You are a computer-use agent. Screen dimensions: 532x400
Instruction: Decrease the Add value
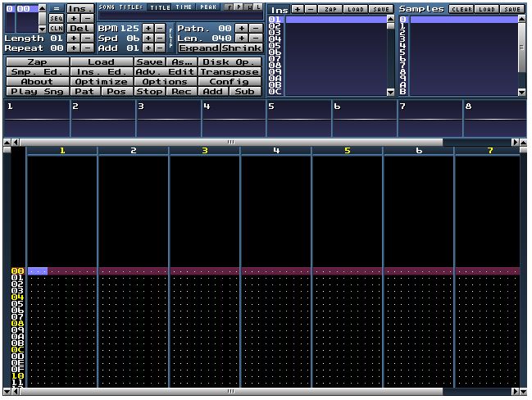160,48
